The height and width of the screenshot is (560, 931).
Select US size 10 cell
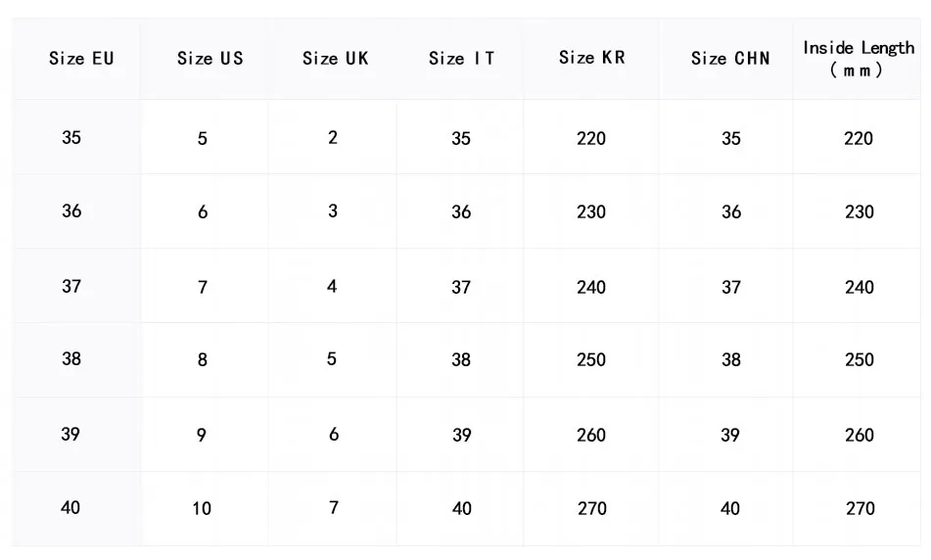click(202, 508)
